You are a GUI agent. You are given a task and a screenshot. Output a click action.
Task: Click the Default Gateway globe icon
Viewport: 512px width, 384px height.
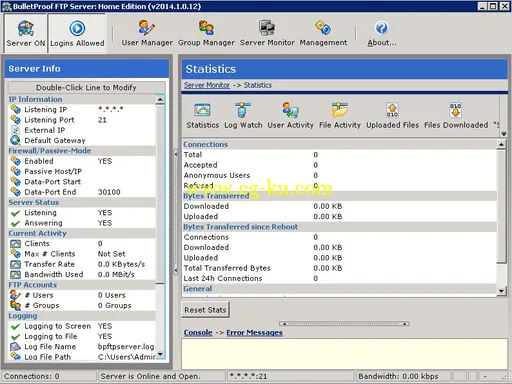point(15,140)
